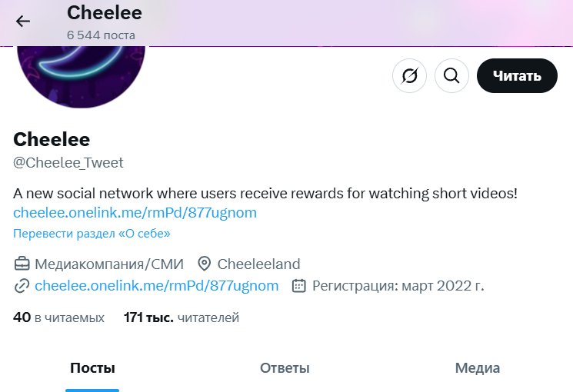
Task: Click the Cheelee header title at top
Action: pyautogui.click(x=105, y=13)
